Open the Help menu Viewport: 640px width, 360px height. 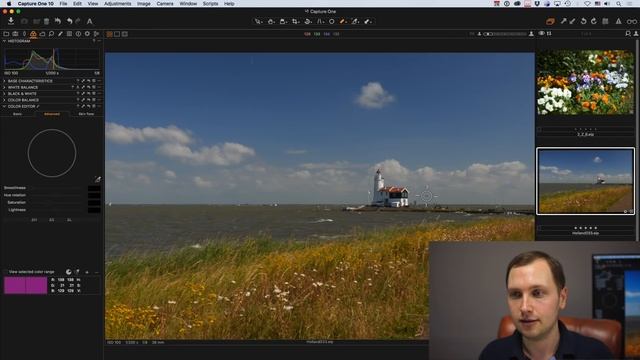click(229, 3)
